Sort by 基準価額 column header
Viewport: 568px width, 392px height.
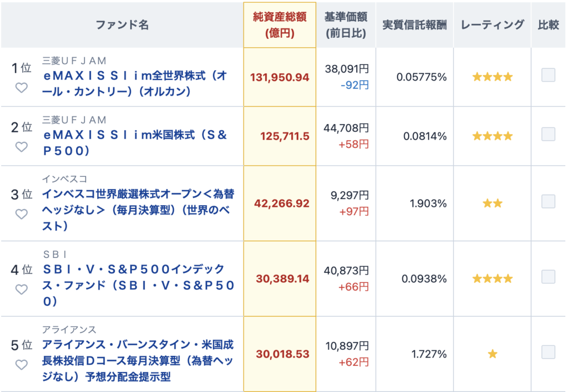[346, 25]
